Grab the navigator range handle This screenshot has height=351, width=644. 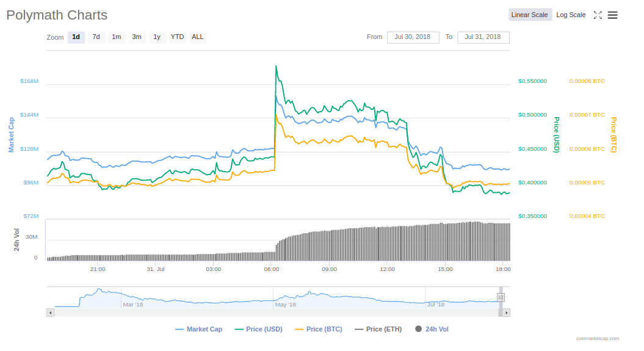pyautogui.click(x=501, y=297)
